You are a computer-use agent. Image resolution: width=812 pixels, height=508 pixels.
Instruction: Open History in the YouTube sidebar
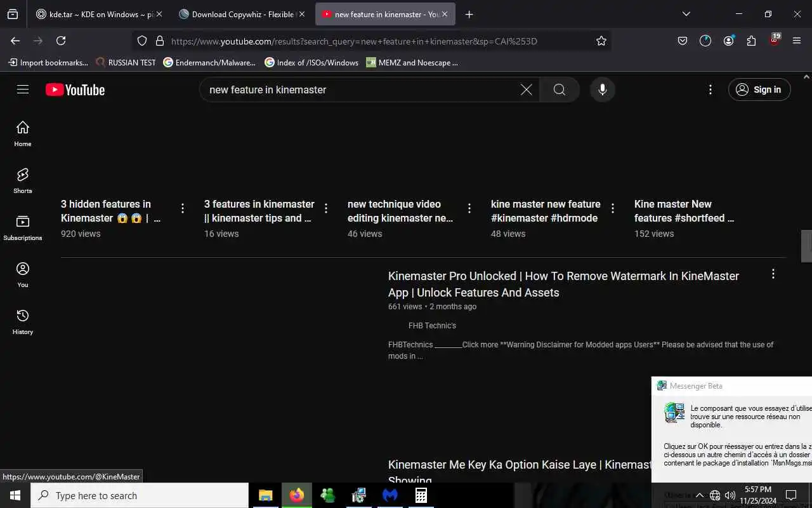[x=23, y=322]
